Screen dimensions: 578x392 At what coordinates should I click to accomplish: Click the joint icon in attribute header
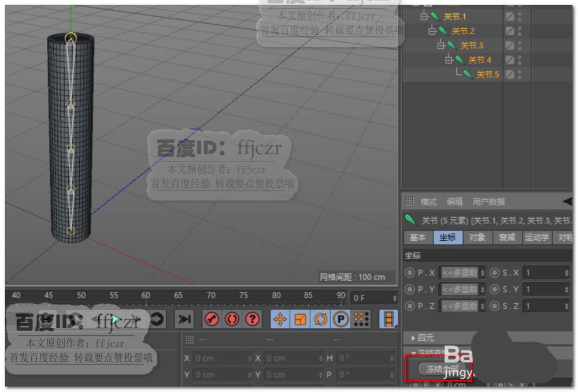coord(410,220)
